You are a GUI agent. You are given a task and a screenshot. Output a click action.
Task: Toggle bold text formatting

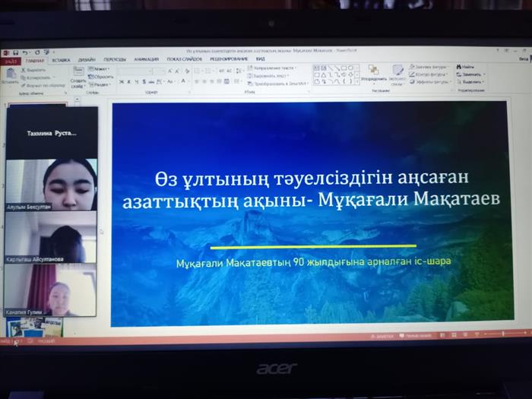(119, 81)
